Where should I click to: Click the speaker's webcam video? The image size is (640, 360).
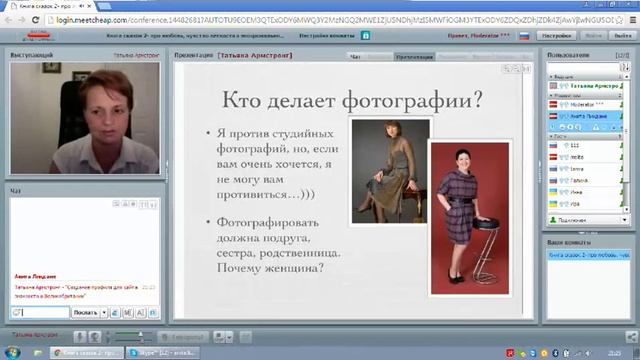[85, 118]
